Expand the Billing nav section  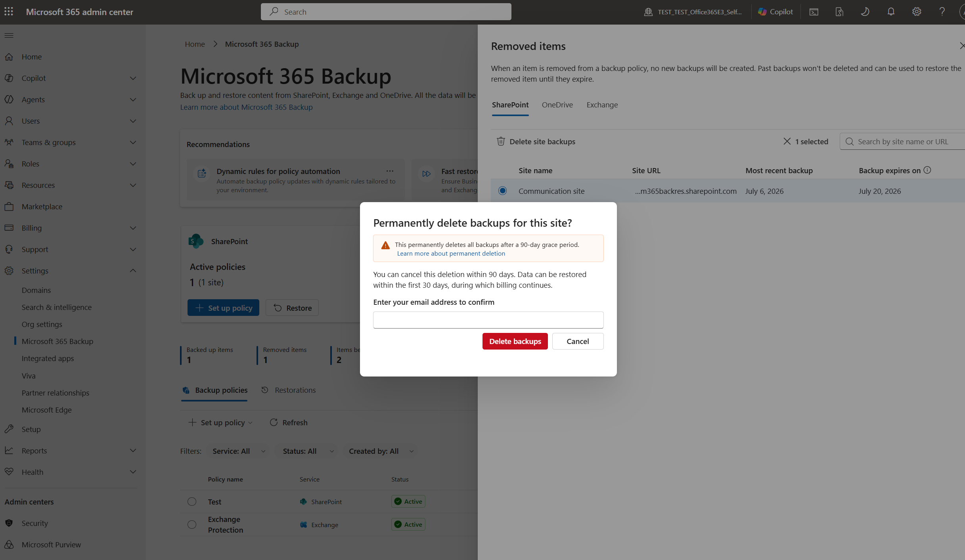(133, 228)
